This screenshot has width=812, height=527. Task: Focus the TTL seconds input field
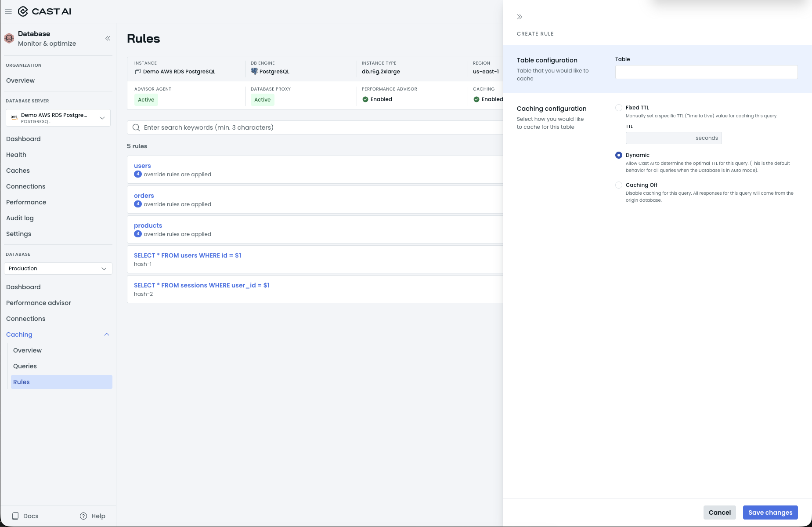point(674,138)
